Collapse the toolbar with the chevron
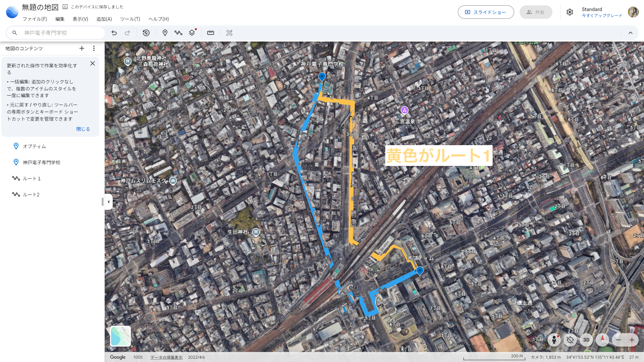Viewport: 644px width, 362px height. (x=631, y=33)
